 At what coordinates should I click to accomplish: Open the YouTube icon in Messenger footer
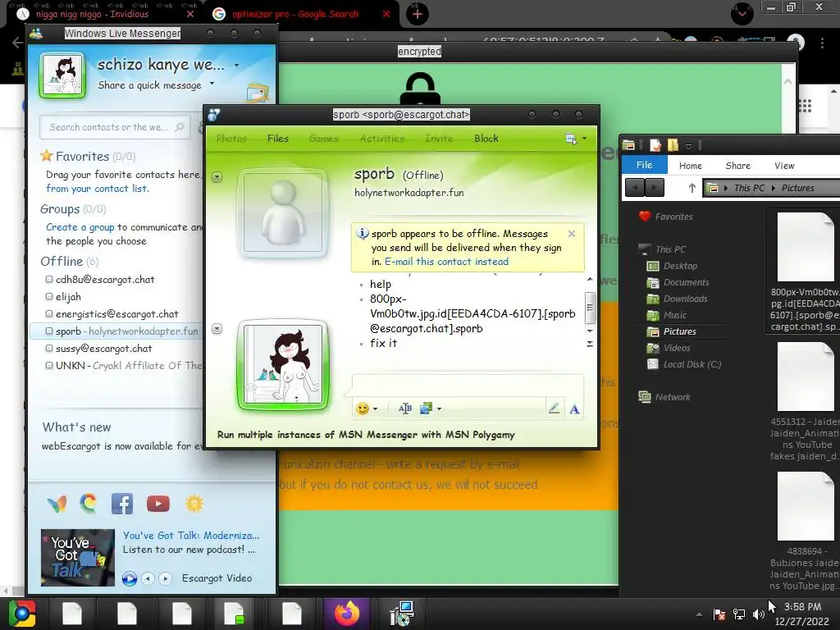[x=158, y=504]
